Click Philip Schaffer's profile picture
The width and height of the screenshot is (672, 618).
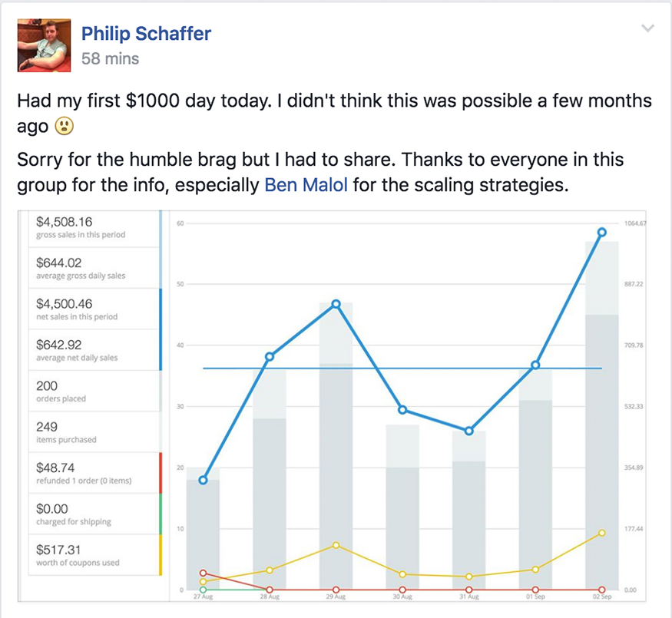[x=45, y=46]
